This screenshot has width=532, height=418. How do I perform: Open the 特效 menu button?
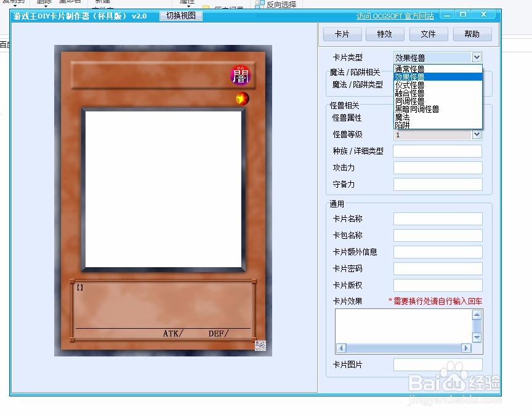(x=385, y=34)
